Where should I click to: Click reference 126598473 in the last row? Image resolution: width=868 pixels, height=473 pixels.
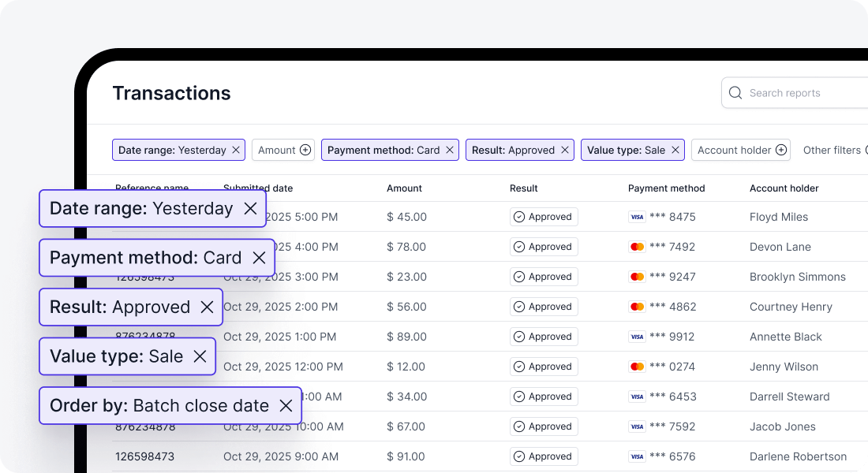[x=144, y=456]
